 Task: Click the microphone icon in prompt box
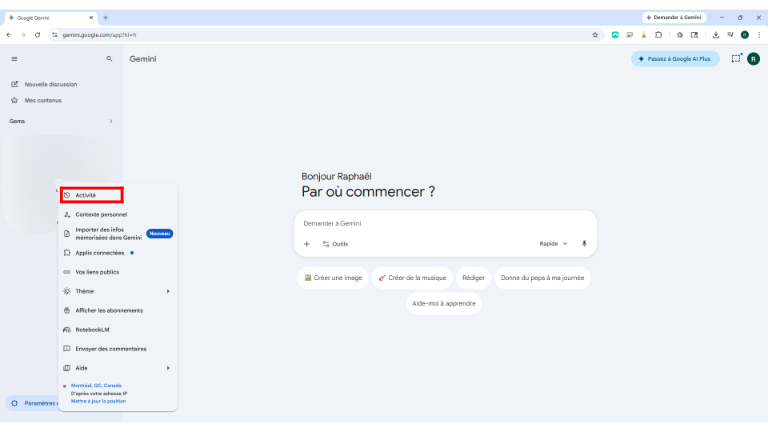(x=584, y=243)
